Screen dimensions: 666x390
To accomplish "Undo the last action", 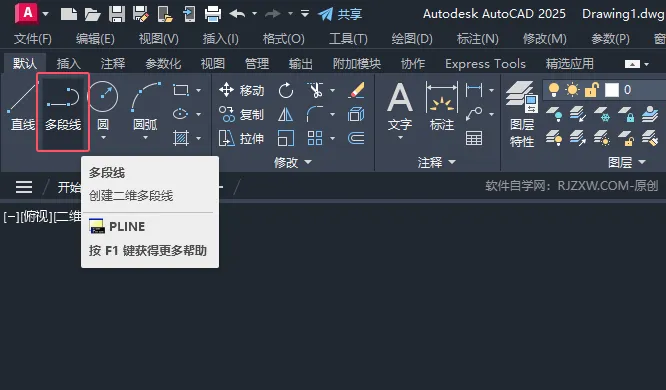I will point(237,14).
